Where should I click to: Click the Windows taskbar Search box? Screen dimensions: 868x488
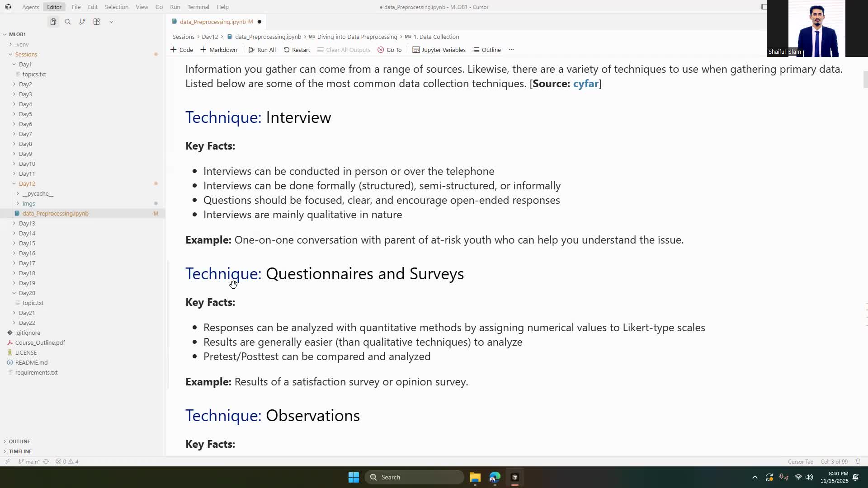coord(414,477)
